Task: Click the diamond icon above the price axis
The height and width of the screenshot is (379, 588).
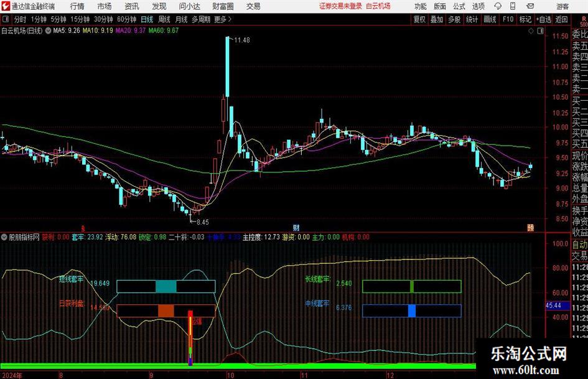Action: pos(531,31)
